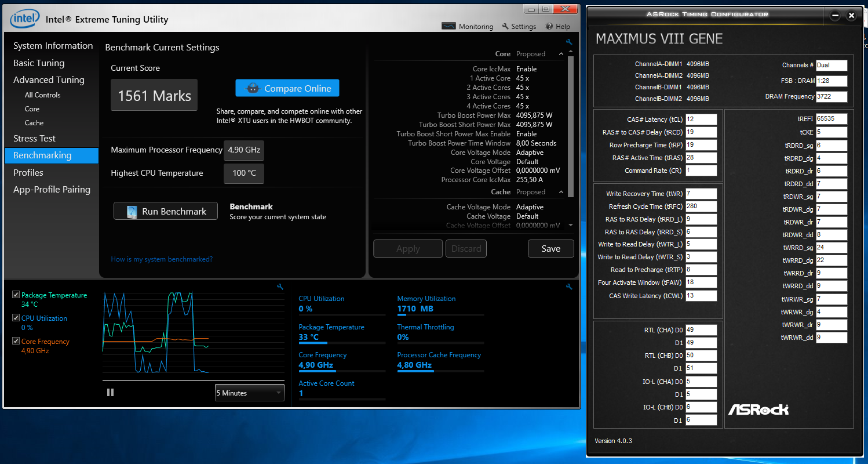The height and width of the screenshot is (464, 868).
Task: Click the Discard button
Action: coord(466,248)
